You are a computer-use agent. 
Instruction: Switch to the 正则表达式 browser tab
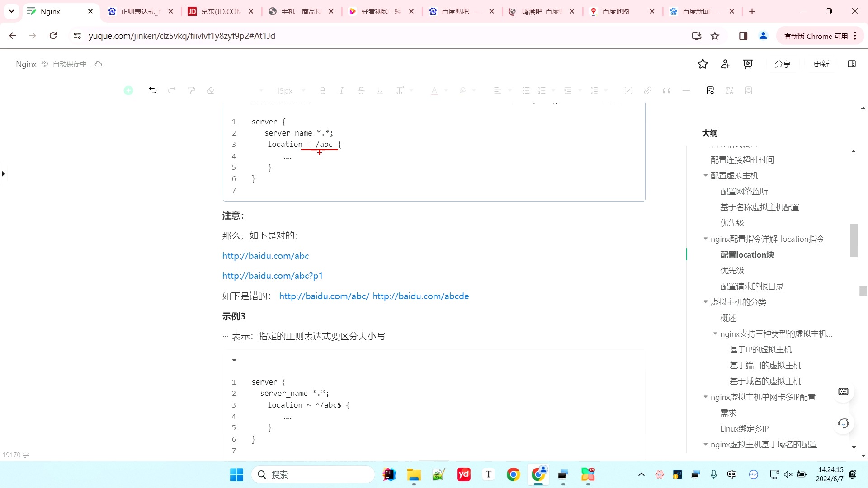pyautogui.click(x=141, y=11)
